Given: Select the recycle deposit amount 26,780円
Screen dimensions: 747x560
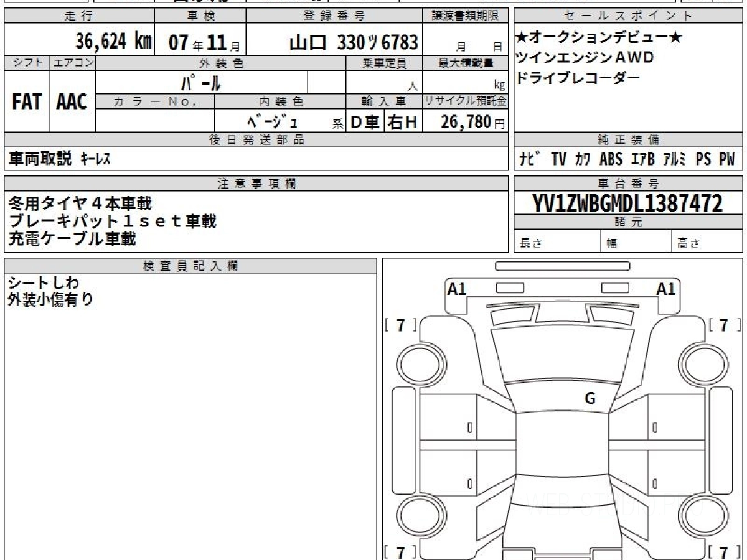Looking at the screenshot, I should pos(473,122).
